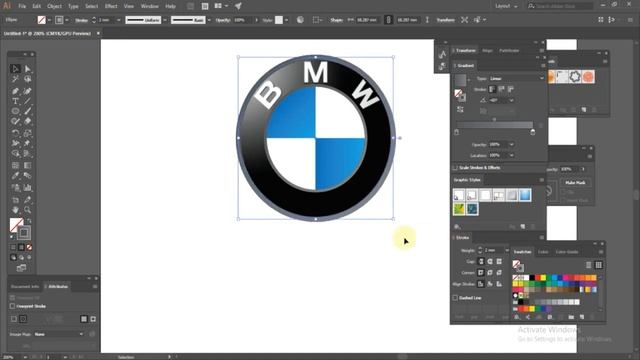Open the Image Map dropdown set to None
The height and width of the screenshot is (360, 640).
pos(59,334)
